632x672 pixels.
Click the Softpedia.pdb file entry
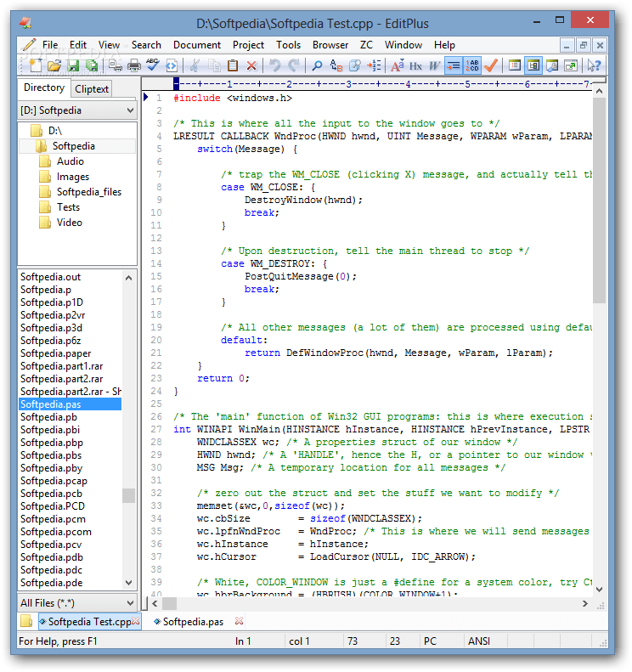pyautogui.click(x=52, y=557)
